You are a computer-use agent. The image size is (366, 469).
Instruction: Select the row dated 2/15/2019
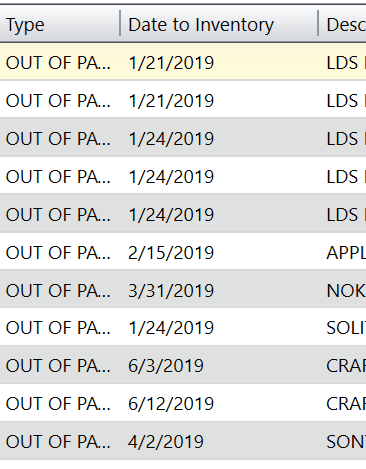pos(183,252)
